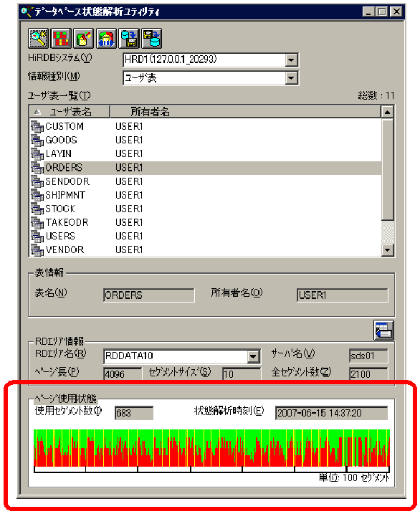Sort list by ユーザ表名 column header
This screenshot has width=420, height=514.
[70, 112]
